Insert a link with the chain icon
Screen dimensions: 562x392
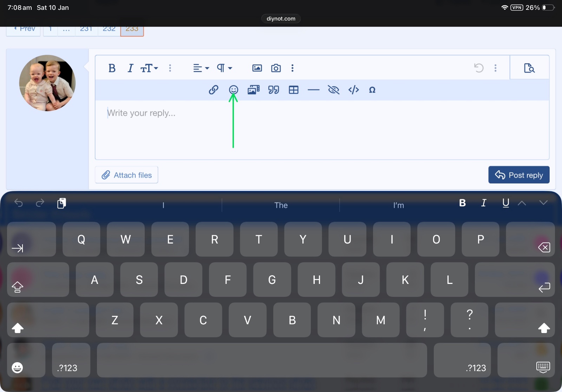214,90
